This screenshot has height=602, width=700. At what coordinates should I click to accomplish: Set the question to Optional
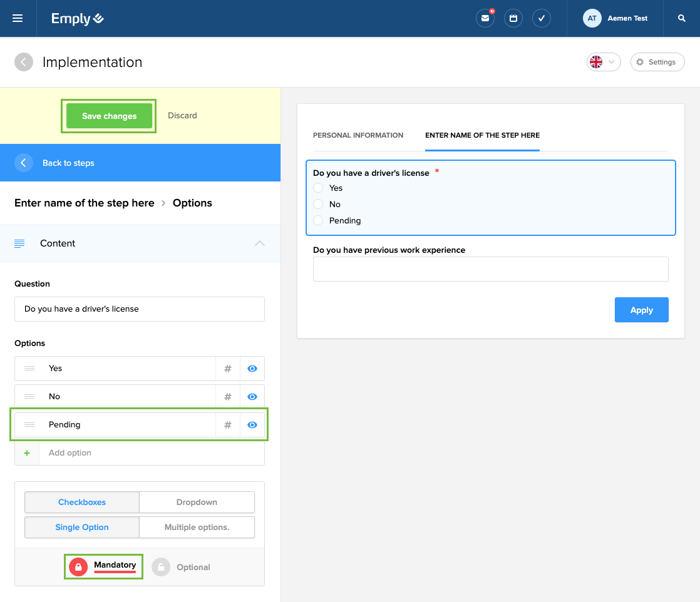(x=182, y=567)
